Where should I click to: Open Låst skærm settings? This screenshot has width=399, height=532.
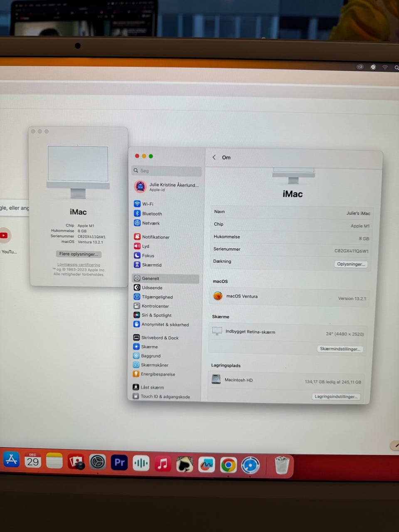point(148,387)
